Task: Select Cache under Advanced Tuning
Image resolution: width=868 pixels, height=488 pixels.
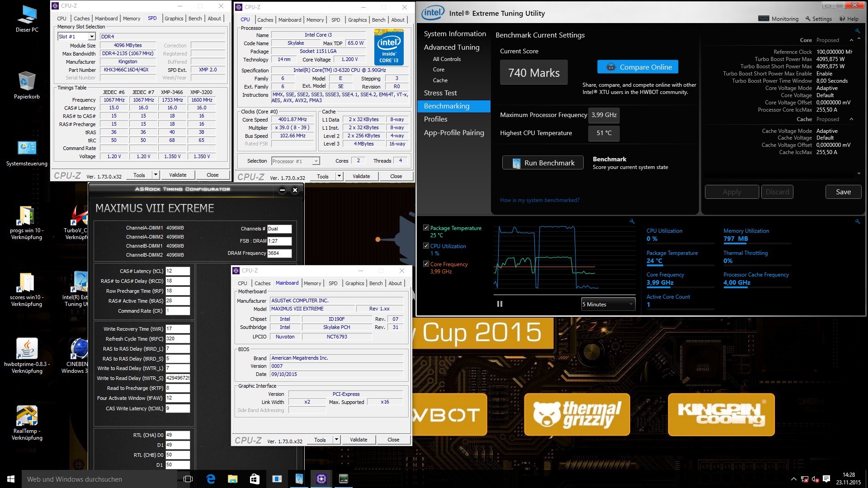Action: click(x=440, y=80)
